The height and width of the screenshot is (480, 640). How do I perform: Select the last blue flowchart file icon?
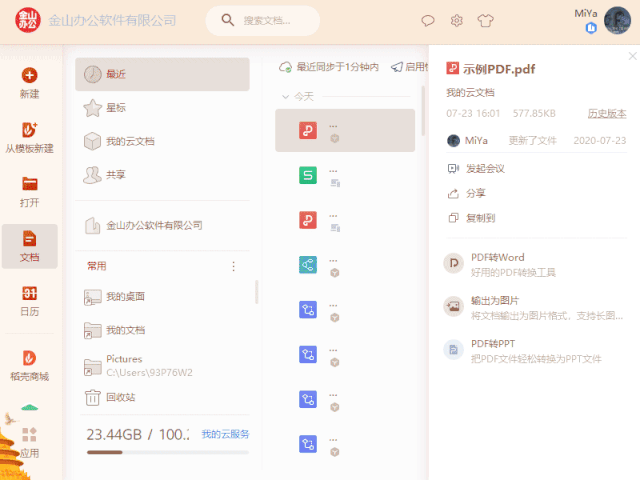308,444
